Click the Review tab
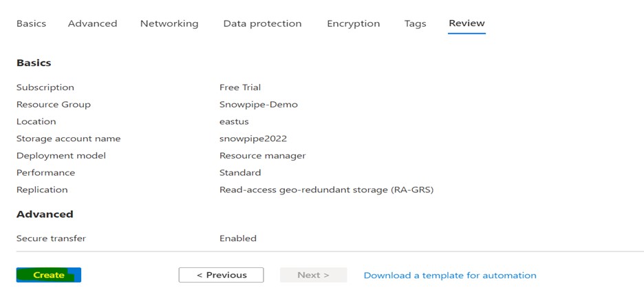The height and width of the screenshot is (297, 644). (x=466, y=23)
